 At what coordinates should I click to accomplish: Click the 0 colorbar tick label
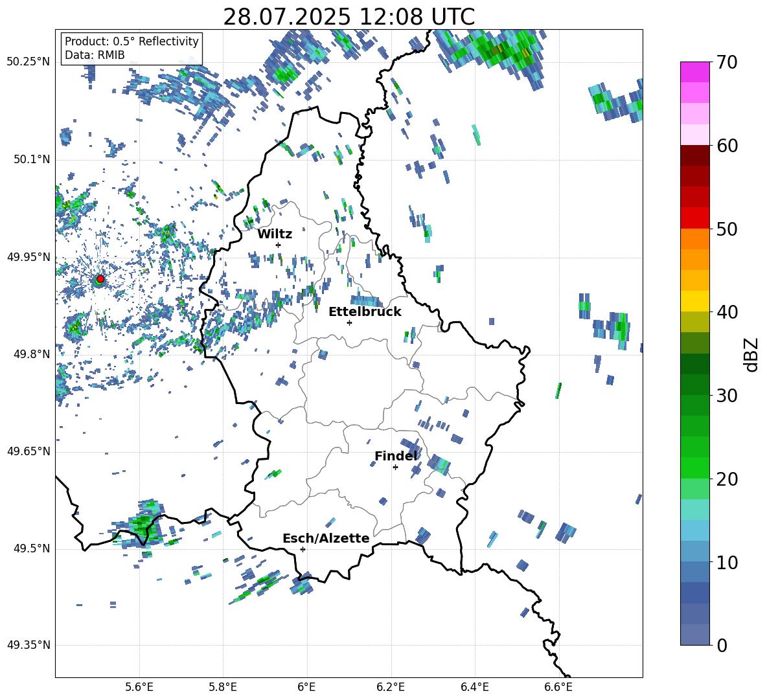[x=722, y=645]
